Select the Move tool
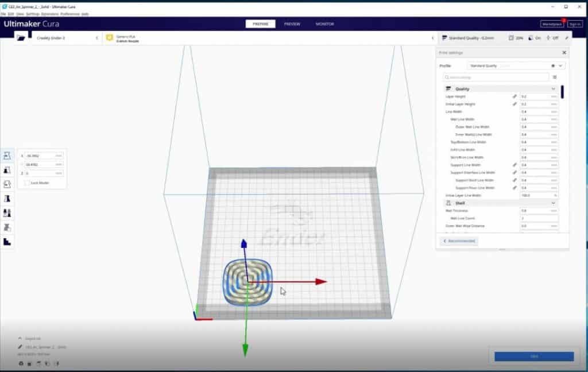This screenshot has width=588, height=372. 7,156
